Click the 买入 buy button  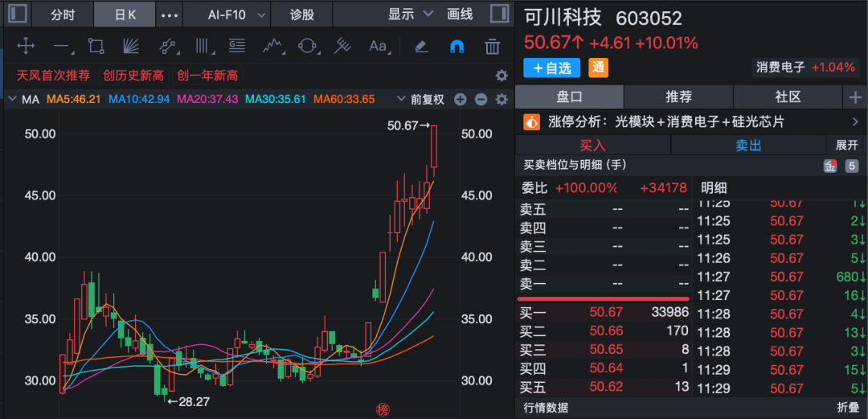592,145
